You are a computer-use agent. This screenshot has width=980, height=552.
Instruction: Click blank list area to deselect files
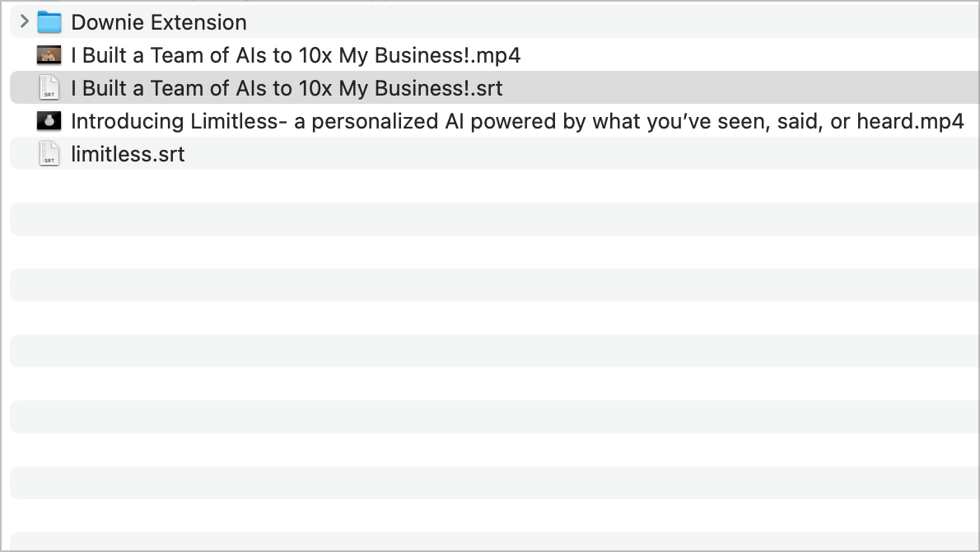point(494,350)
